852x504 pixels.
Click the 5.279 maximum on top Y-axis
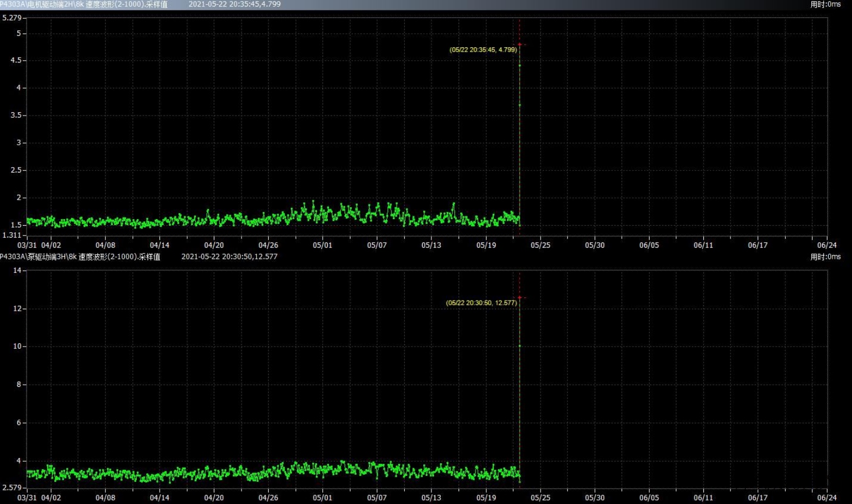(12, 18)
